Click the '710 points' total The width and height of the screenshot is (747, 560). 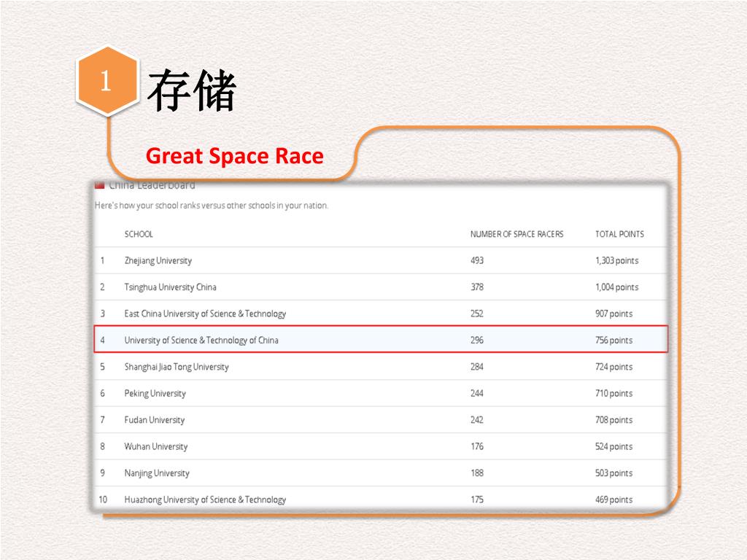tap(614, 393)
